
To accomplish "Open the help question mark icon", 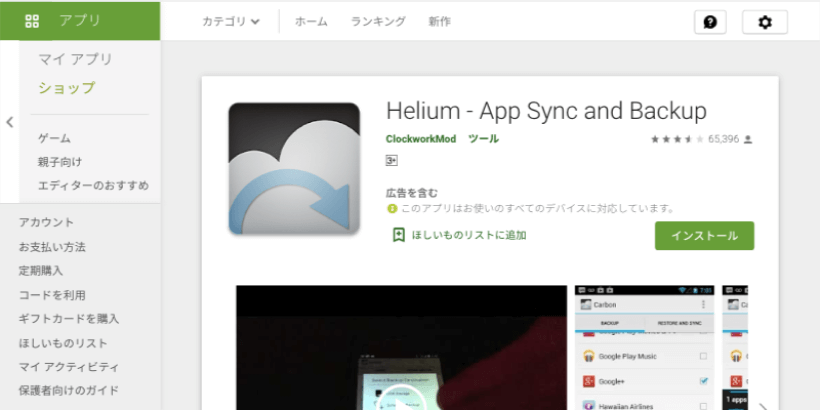I will pos(710,22).
